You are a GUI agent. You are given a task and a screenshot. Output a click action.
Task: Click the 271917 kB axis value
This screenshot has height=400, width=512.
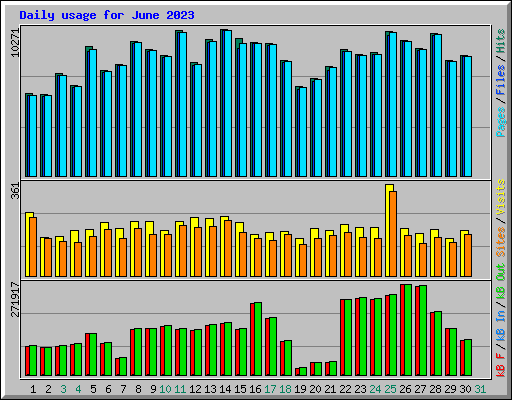tap(15, 299)
